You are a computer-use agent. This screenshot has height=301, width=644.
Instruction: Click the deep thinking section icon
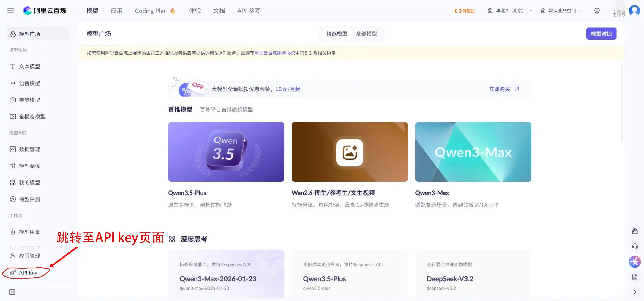pos(172,239)
